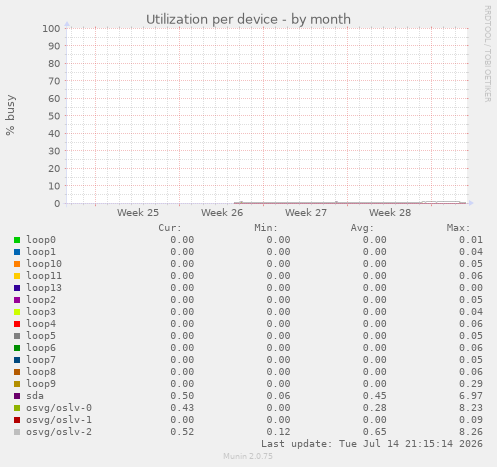497x467 pixels.
Task: Click the loop6 dark green legend swatch
Action: click(17, 348)
